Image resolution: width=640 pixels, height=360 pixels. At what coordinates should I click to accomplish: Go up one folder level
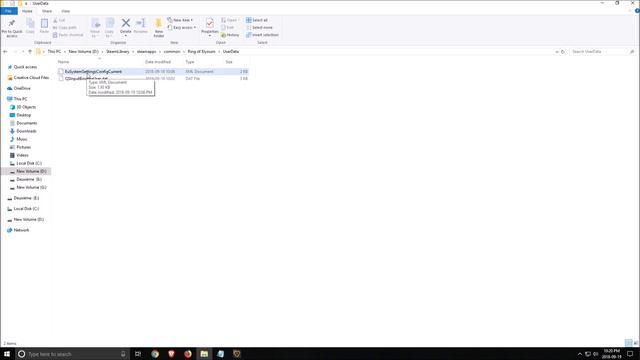tap(30, 51)
